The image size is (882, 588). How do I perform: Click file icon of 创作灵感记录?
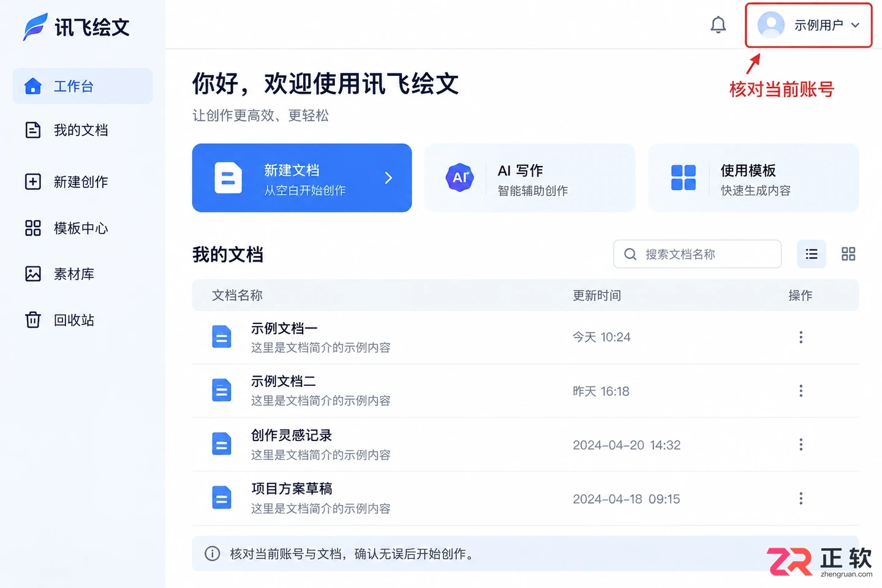click(222, 444)
